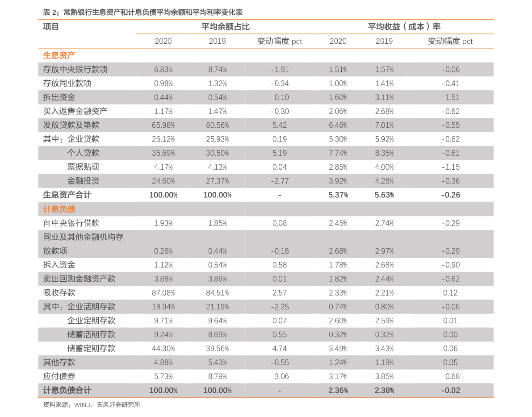
Task: Select the 项目 column header
Action: pos(51,27)
